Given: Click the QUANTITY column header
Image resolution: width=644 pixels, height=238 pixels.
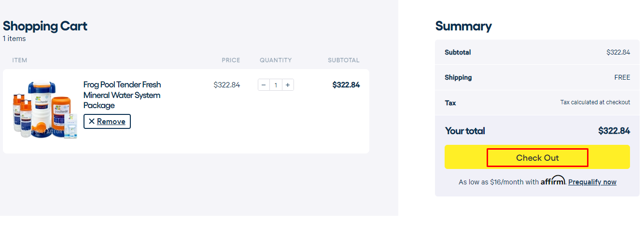Looking at the screenshot, I should tap(276, 60).
